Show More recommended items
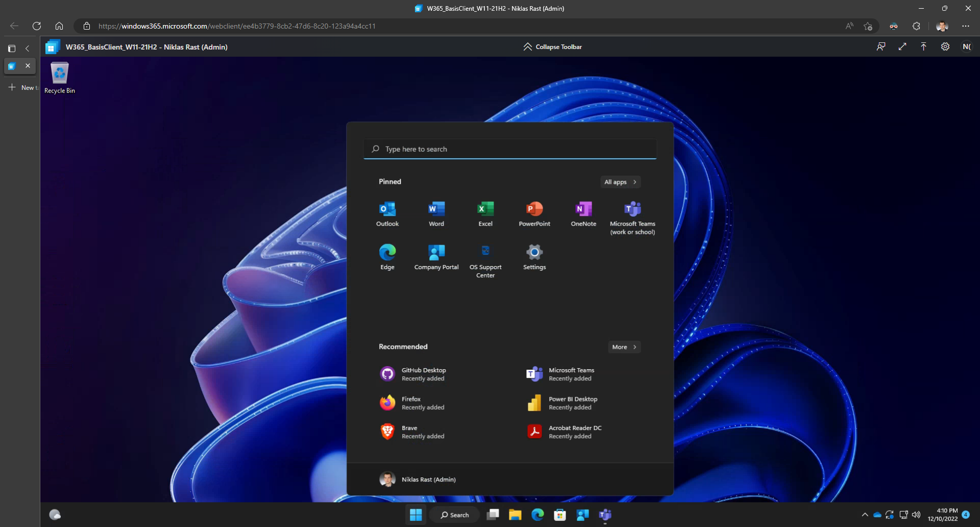The image size is (980, 527). click(624, 347)
